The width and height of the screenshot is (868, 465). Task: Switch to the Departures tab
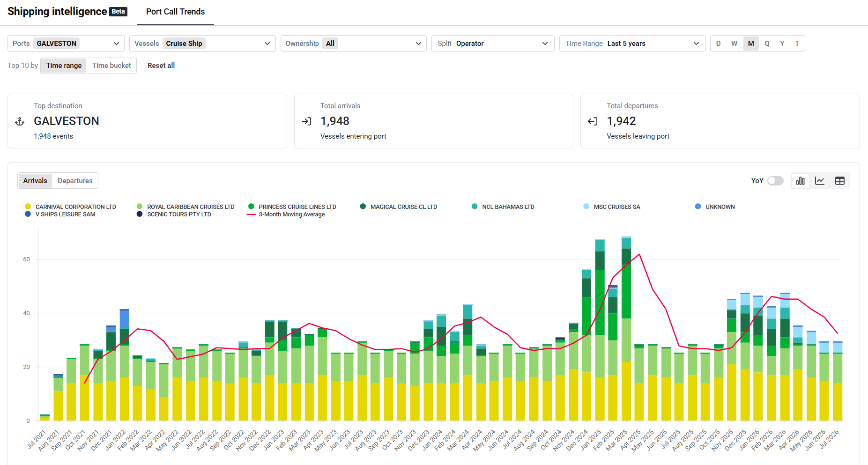pyautogui.click(x=75, y=181)
